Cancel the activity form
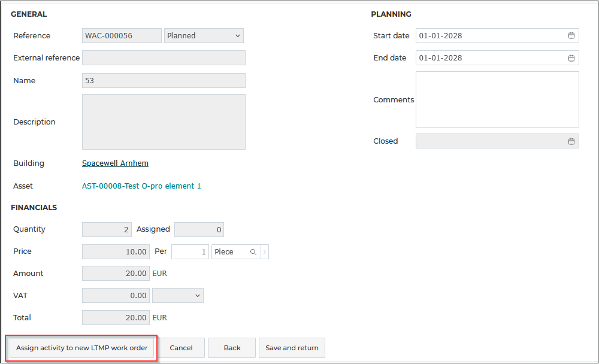The image size is (599, 364). tap(181, 348)
